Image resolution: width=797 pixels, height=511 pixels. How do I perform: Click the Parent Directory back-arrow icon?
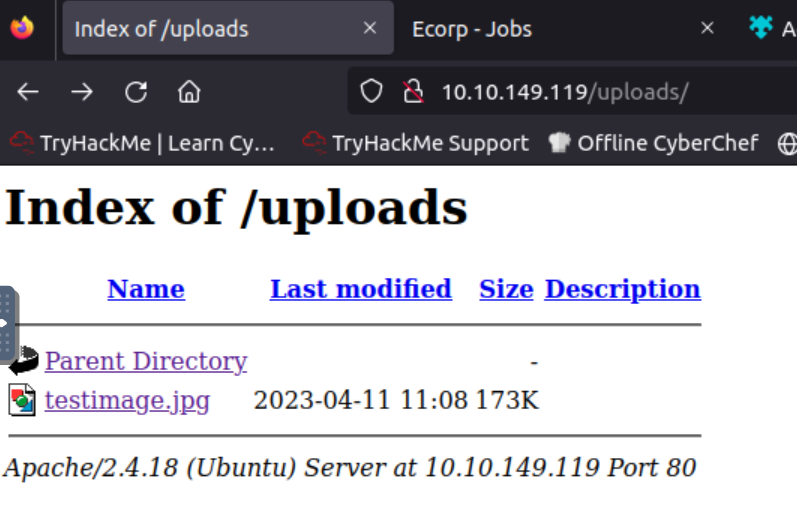[22, 360]
